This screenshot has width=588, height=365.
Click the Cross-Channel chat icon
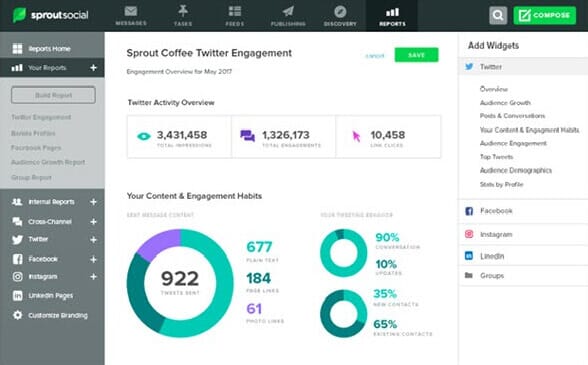17,221
